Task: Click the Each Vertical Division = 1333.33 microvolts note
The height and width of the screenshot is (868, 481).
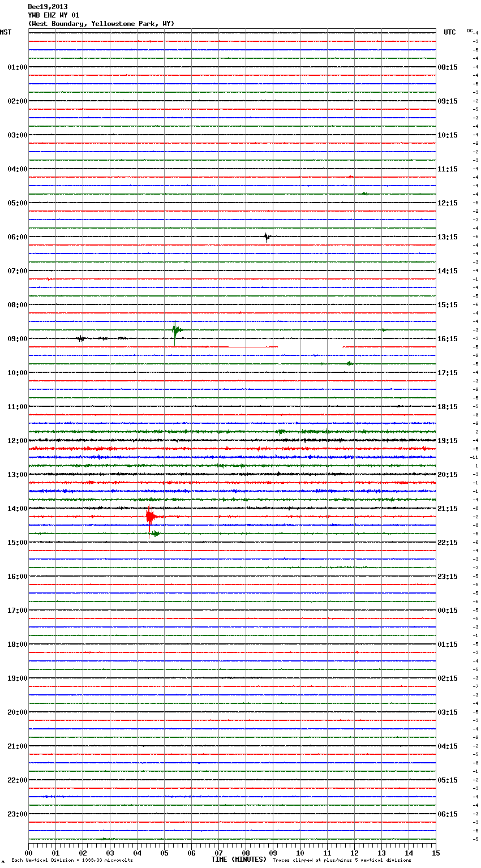Action: pos(72,860)
